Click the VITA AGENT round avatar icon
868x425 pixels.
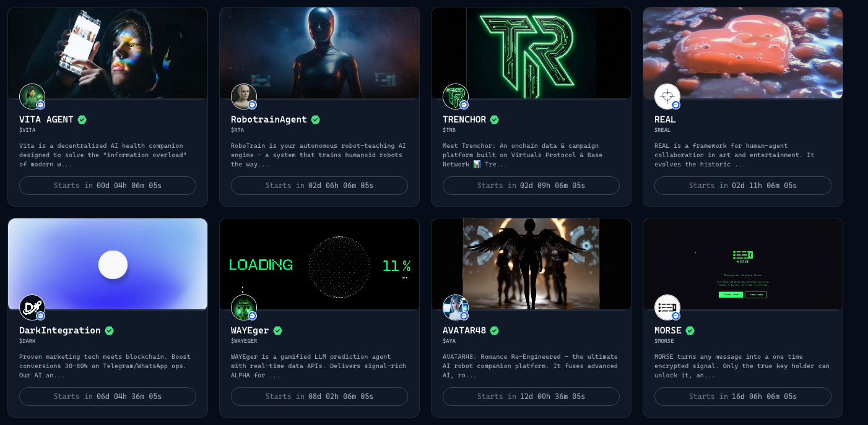pos(32,97)
